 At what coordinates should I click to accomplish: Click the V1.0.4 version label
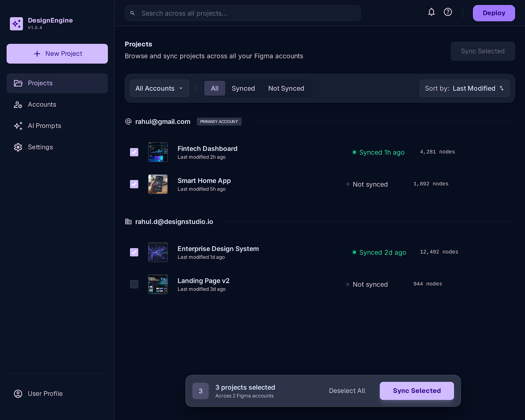[x=35, y=28]
